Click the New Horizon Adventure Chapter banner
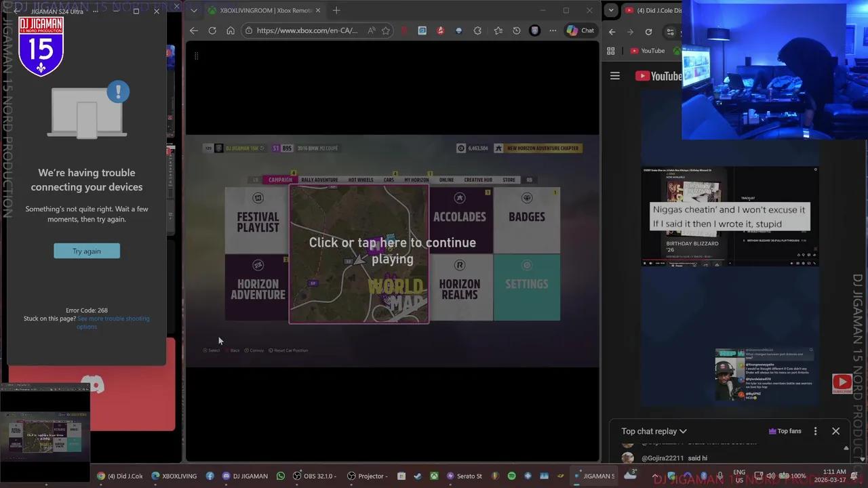Image resolution: width=868 pixels, height=488 pixels. coord(537,148)
